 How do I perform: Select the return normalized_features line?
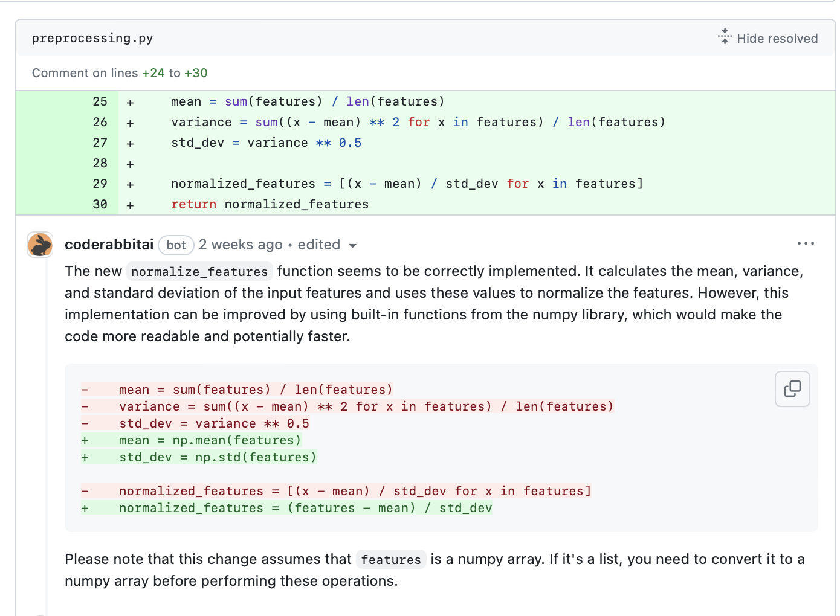[270, 204]
